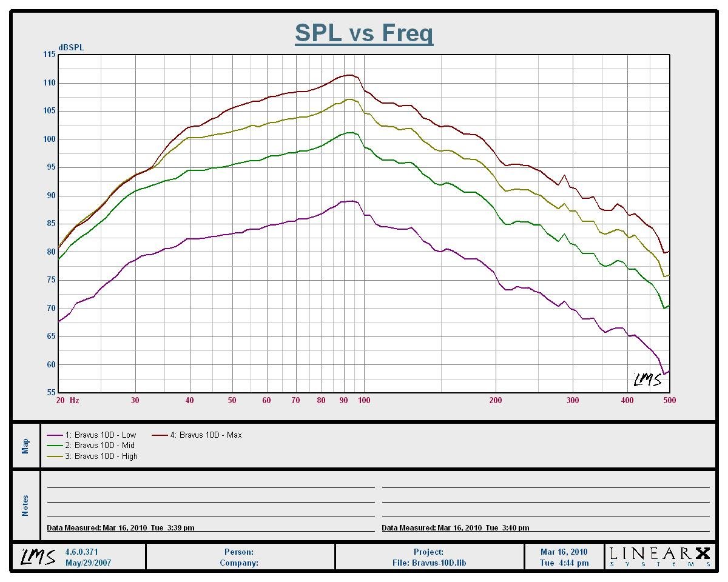Click the 4.6.0.371 version number
This screenshot has width=728, height=582.
81,552
